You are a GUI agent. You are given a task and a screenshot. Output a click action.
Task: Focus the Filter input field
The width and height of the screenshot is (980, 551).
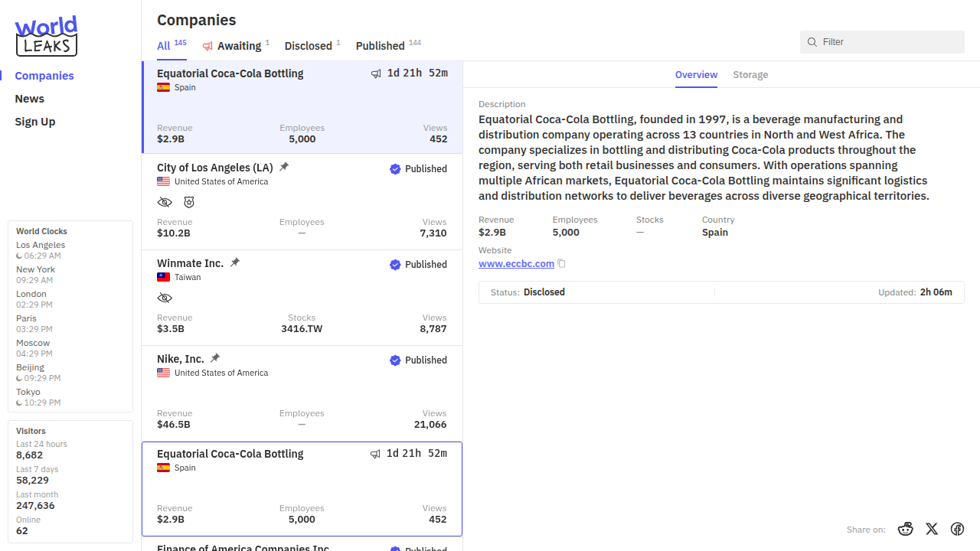(x=888, y=42)
